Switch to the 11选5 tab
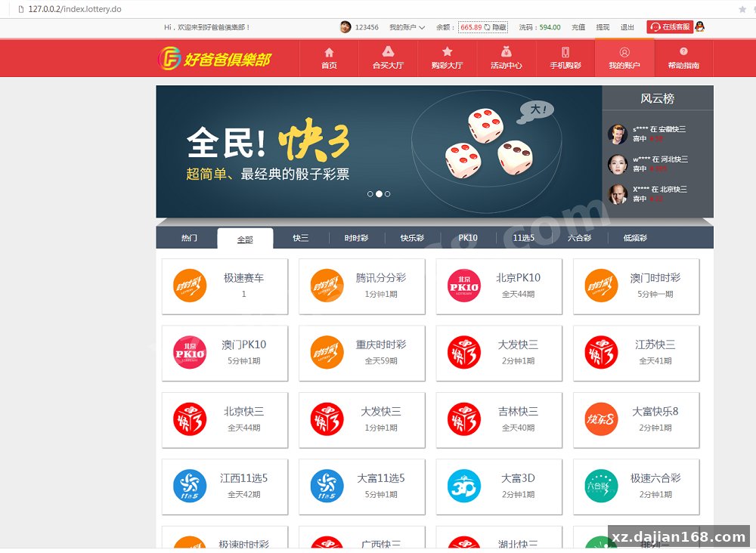The width and height of the screenshot is (756, 553). (524, 238)
